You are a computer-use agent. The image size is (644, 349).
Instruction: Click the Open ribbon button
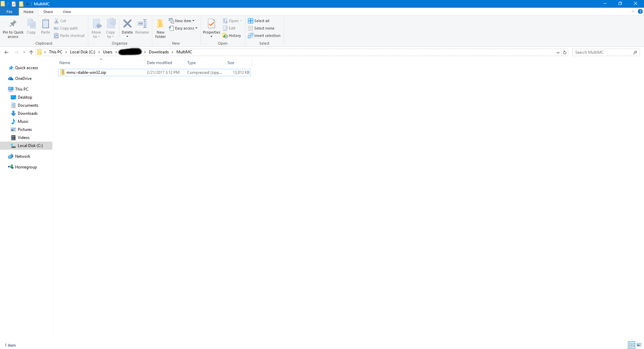coord(232,21)
